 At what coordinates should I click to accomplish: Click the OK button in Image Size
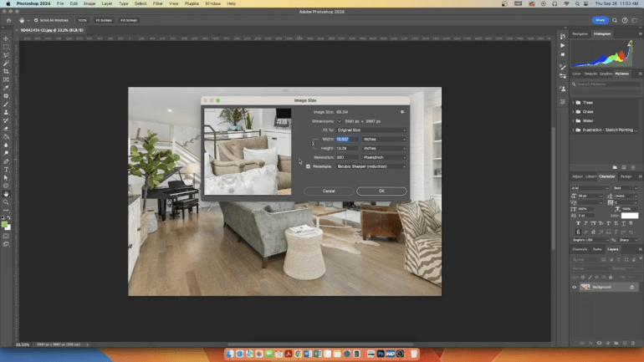(381, 191)
